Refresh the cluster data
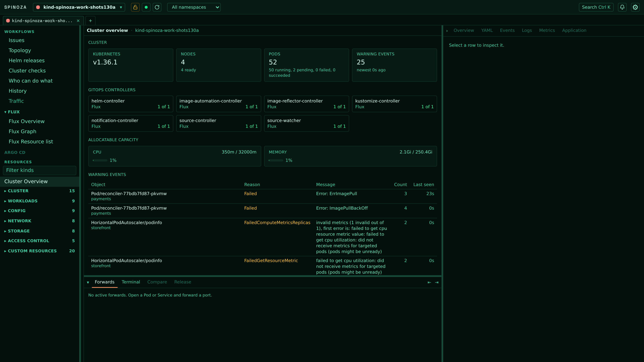The image size is (644, 362). coord(157,7)
